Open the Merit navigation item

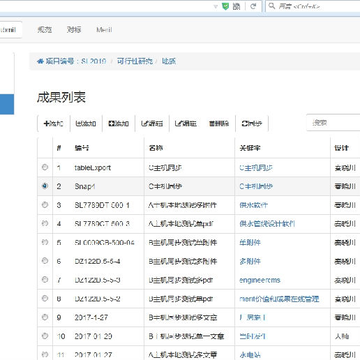tap(104, 30)
